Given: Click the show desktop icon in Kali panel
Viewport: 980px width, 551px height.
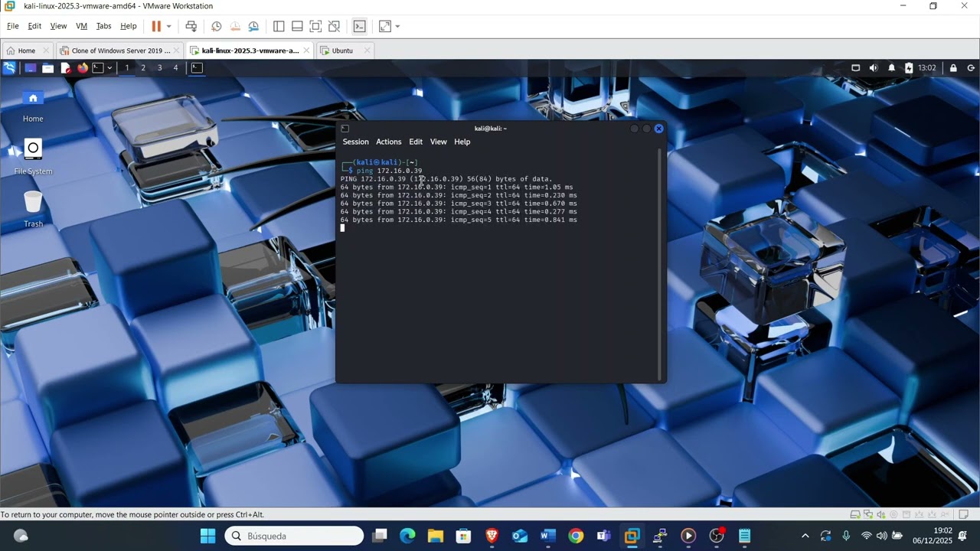Looking at the screenshot, I should click(x=31, y=68).
